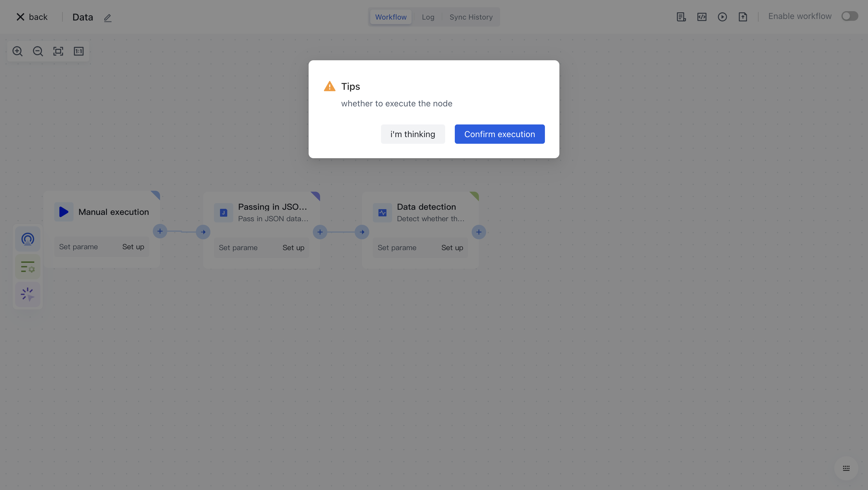Switch to the Workflow tab

coord(391,17)
